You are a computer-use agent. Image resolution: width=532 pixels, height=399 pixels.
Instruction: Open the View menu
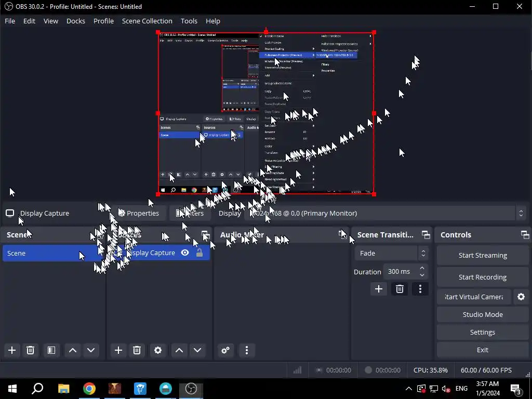(51, 21)
